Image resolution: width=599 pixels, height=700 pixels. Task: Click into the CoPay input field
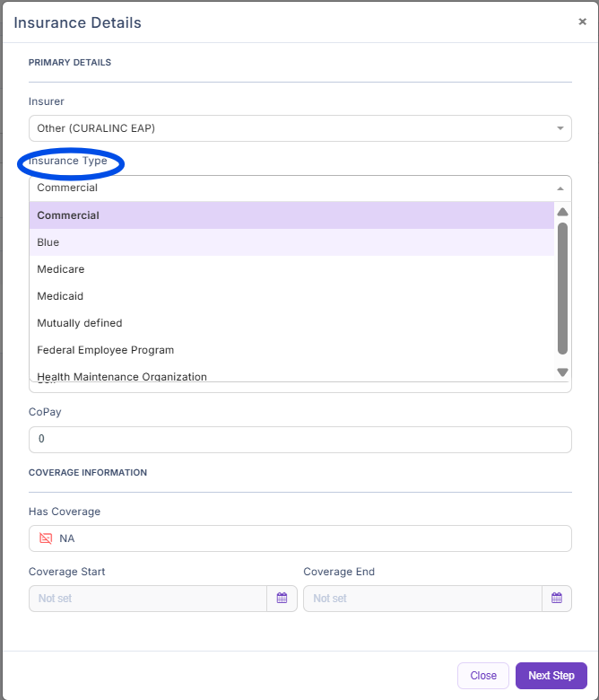299,440
